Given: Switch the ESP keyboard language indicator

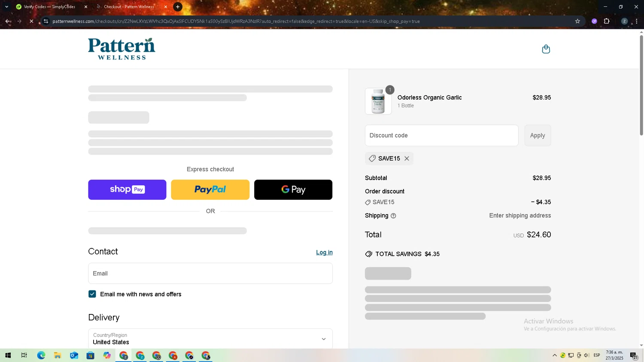Looking at the screenshot, I should pyautogui.click(x=597, y=356).
